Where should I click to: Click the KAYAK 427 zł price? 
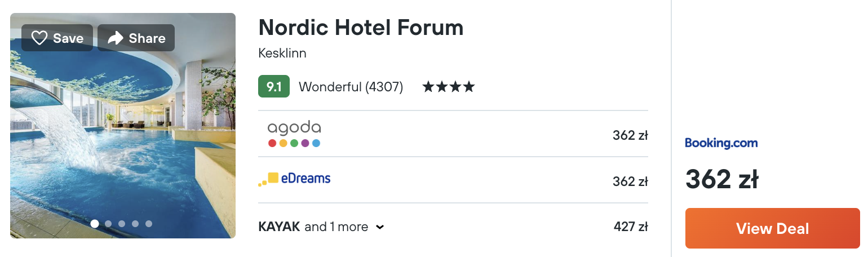click(630, 227)
